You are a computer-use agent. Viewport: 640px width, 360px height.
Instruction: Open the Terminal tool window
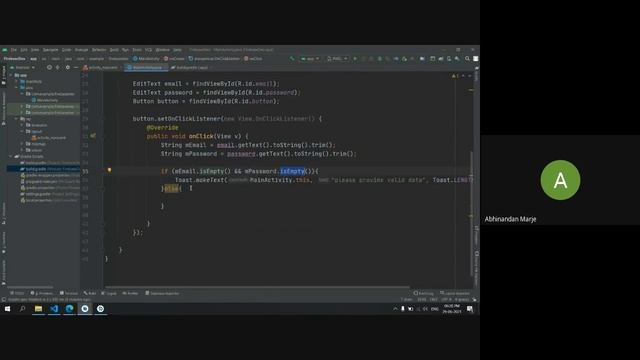coord(69,293)
